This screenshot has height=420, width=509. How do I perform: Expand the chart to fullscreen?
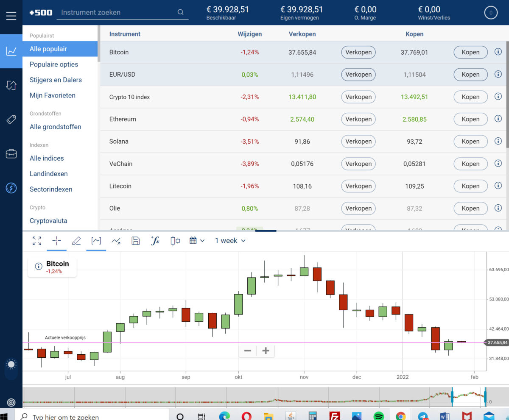pos(37,241)
